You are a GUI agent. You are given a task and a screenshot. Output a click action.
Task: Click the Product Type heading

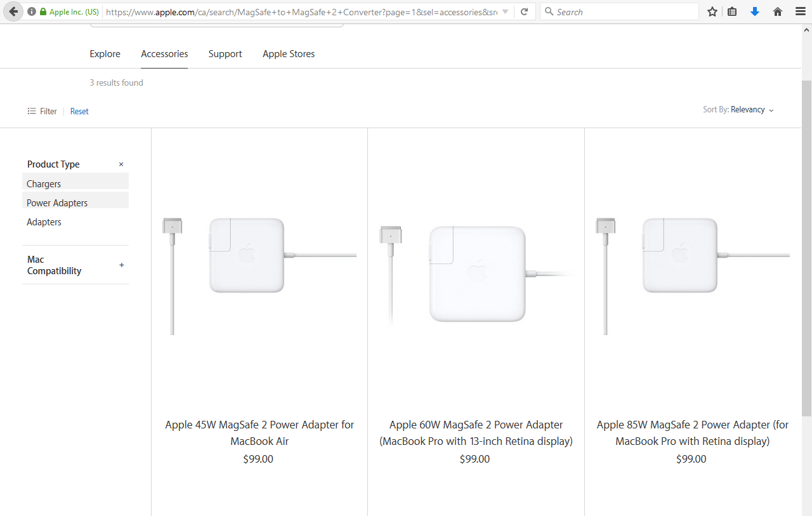(53, 164)
